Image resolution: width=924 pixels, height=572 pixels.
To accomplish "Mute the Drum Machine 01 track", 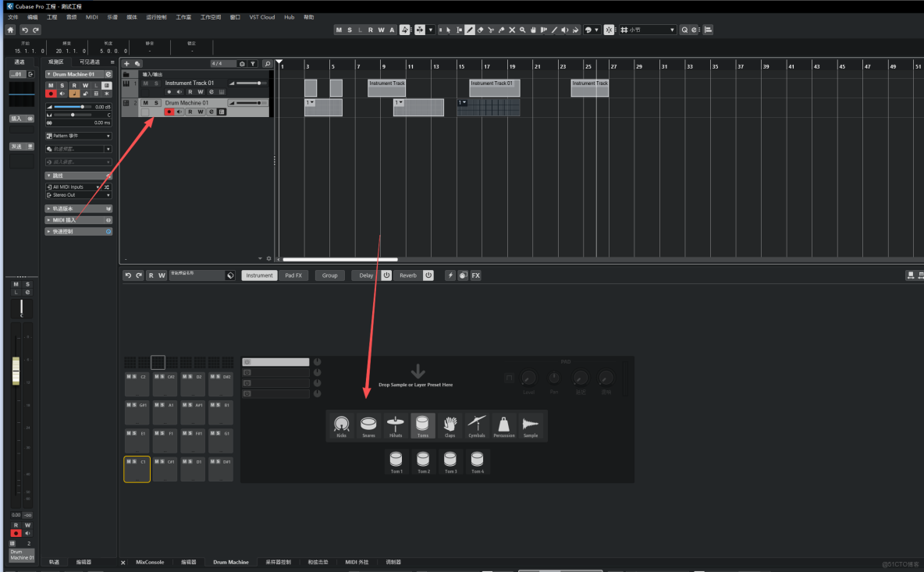I will [146, 102].
